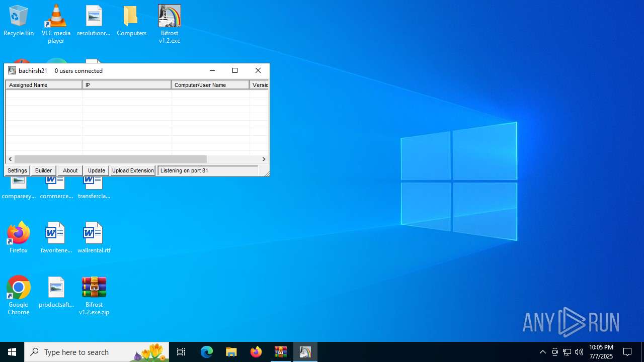Sort by Computer/User Name column header
Image resolution: width=644 pixels, height=362 pixels.
(210, 85)
